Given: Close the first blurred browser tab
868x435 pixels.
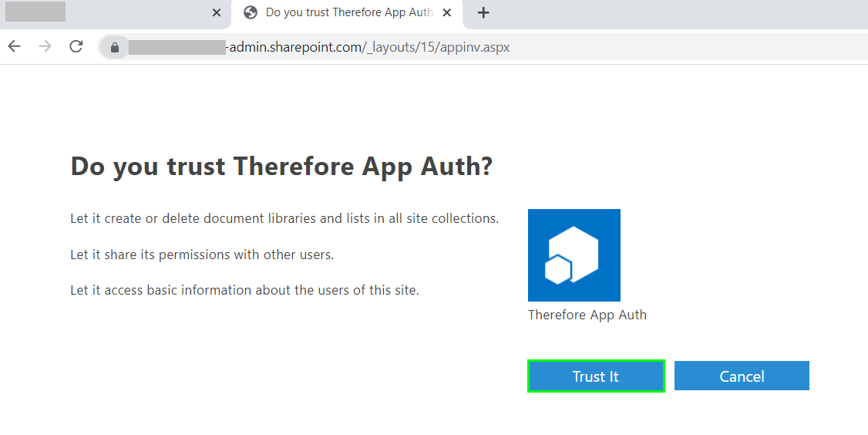Looking at the screenshot, I should tap(217, 12).
